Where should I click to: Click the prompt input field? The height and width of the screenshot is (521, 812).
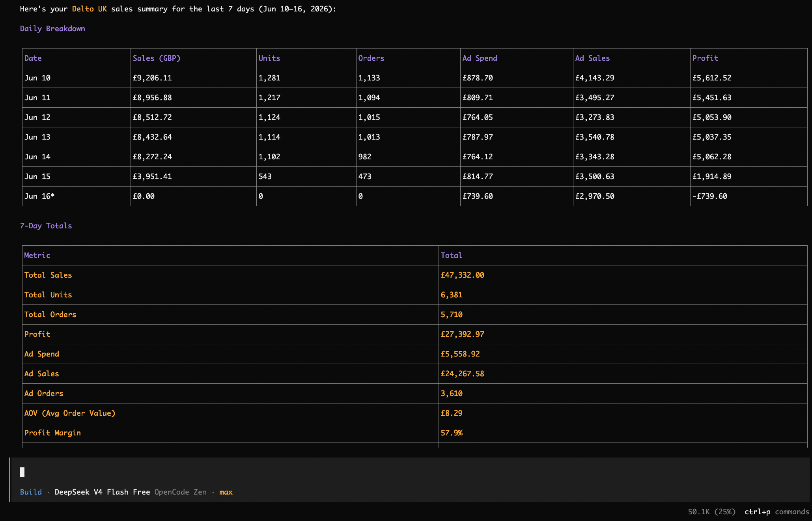(x=410, y=472)
